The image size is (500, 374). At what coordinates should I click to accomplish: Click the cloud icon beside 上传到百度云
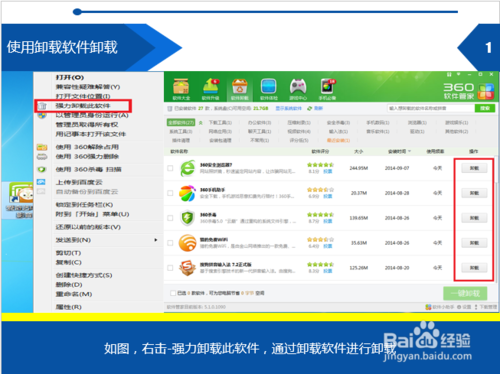pyautogui.click(x=41, y=182)
